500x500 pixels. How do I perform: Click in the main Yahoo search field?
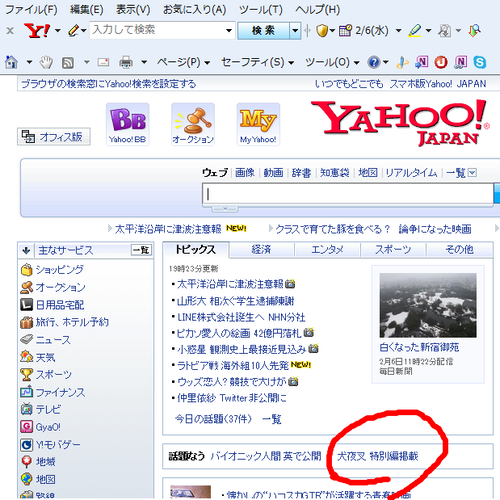pyautogui.click(x=348, y=194)
